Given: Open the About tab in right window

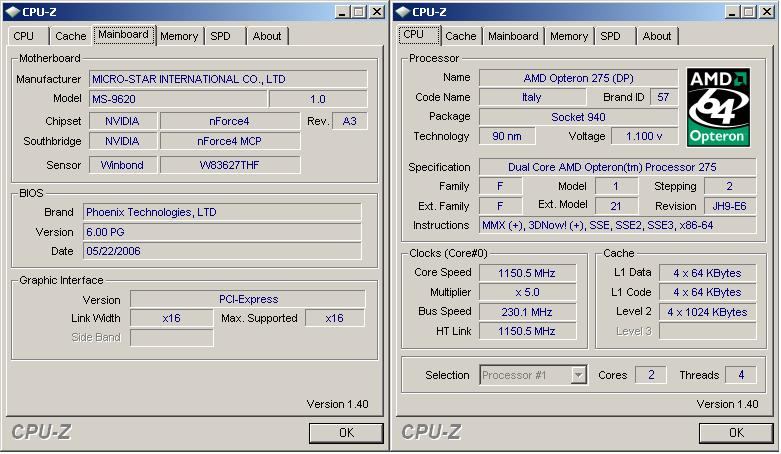Looking at the screenshot, I should (657, 36).
